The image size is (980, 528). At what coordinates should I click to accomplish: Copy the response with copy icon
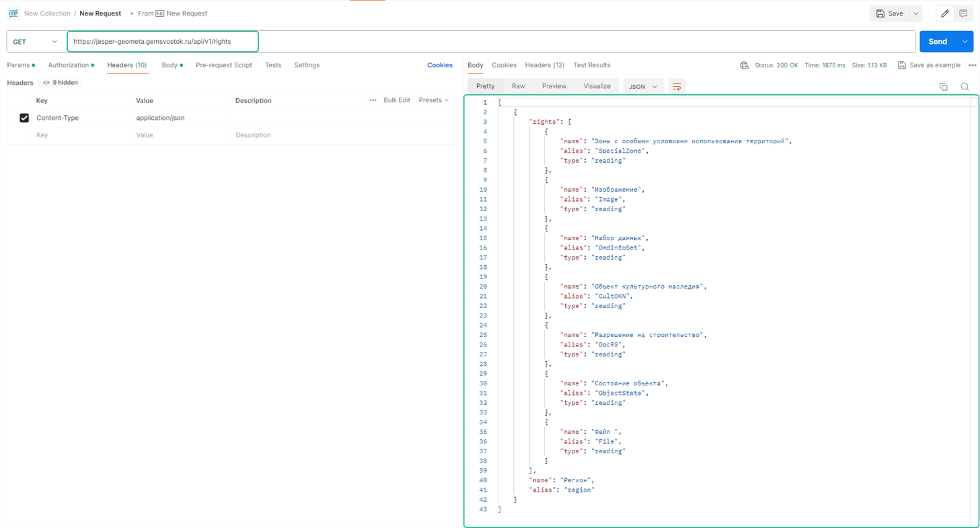[x=943, y=87]
